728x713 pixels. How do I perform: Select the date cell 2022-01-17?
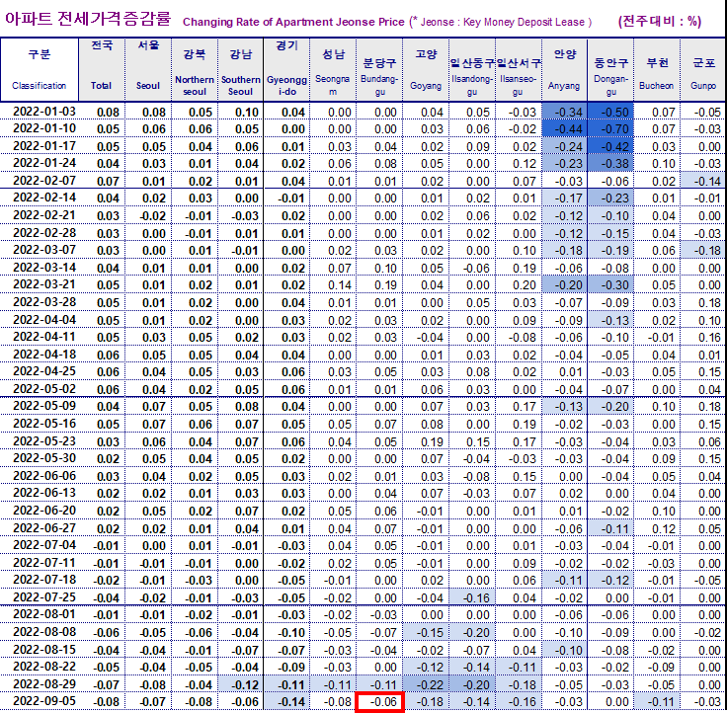40,146
